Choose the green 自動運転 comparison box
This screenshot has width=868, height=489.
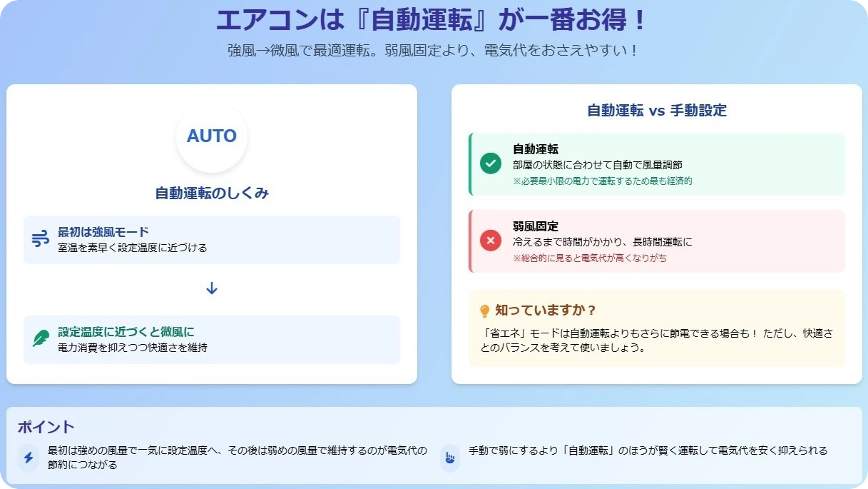pos(656,164)
